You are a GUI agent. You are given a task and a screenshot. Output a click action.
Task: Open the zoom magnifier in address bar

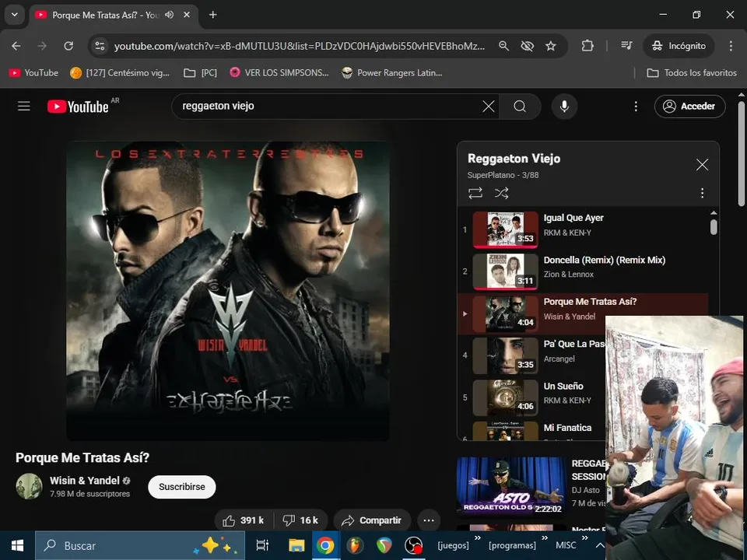(503, 46)
